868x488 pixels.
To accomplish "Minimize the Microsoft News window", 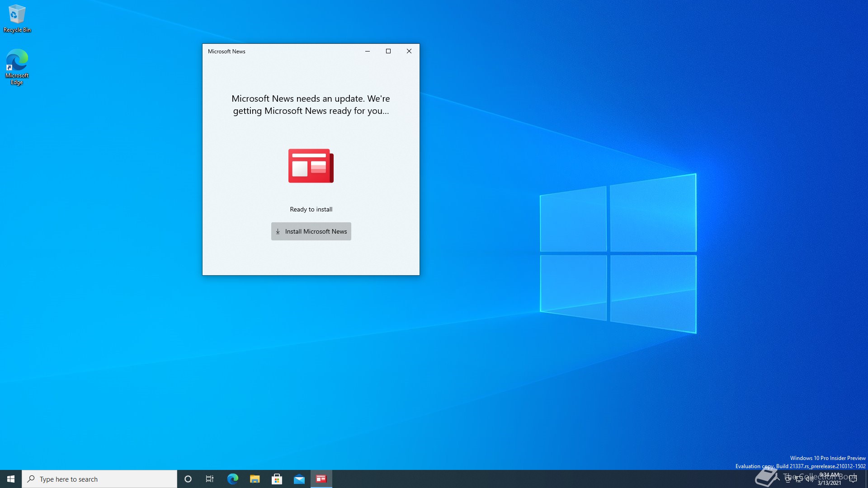I will tap(368, 51).
